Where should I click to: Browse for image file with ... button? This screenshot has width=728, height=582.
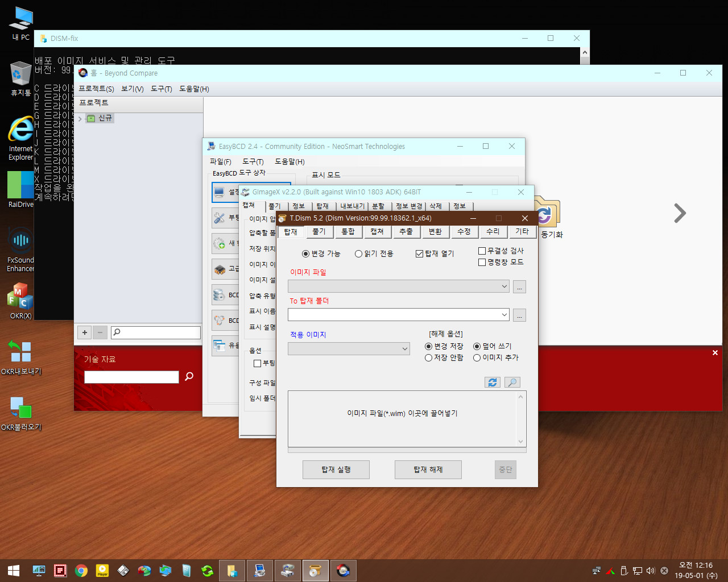click(519, 286)
